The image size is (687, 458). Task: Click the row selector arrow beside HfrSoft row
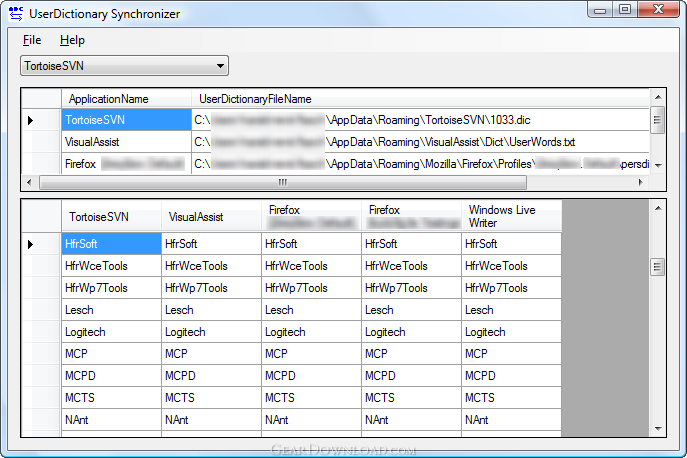click(30, 244)
